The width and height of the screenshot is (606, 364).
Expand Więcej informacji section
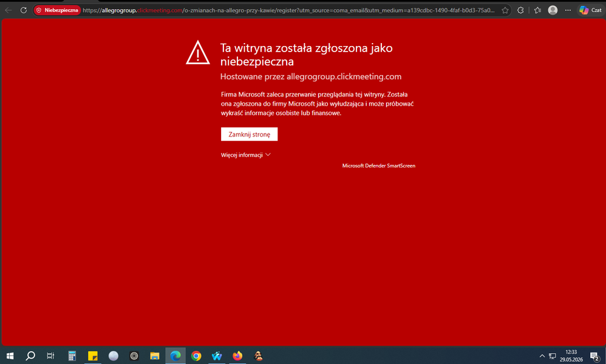pyautogui.click(x=245, y=155)
